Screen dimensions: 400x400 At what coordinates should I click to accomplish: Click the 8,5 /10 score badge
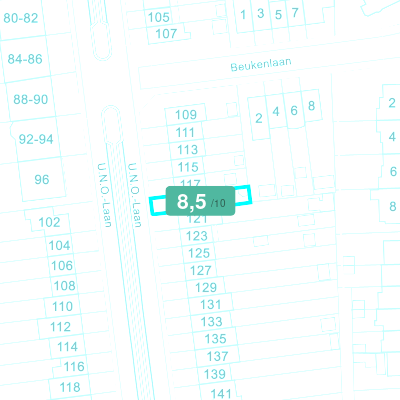click(x=200, y=201)
